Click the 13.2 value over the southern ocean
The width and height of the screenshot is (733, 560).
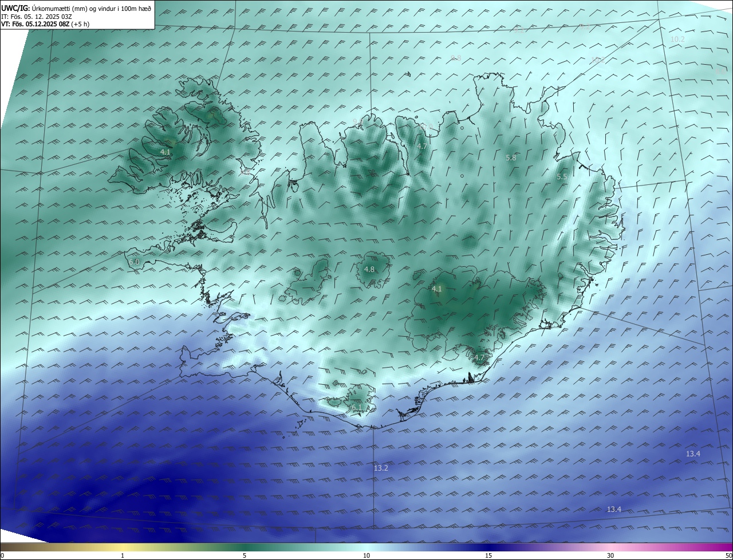(381, 468)
